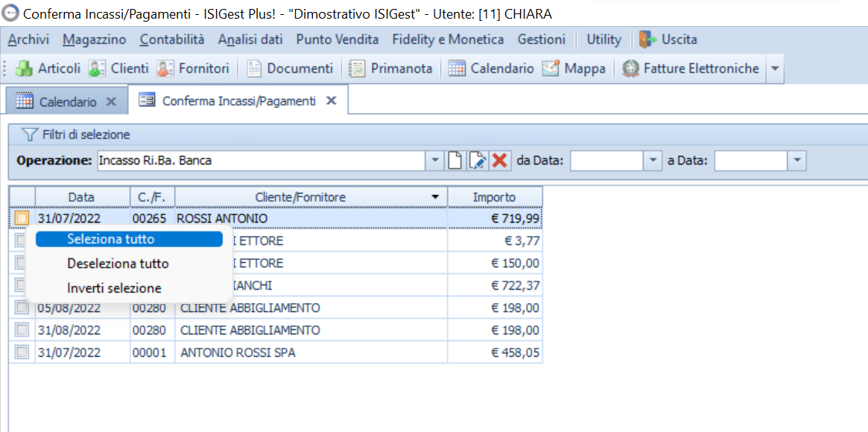Click the new blank operation icon
The width and height of the screenshot is (868, 432).
coord(455,160)
